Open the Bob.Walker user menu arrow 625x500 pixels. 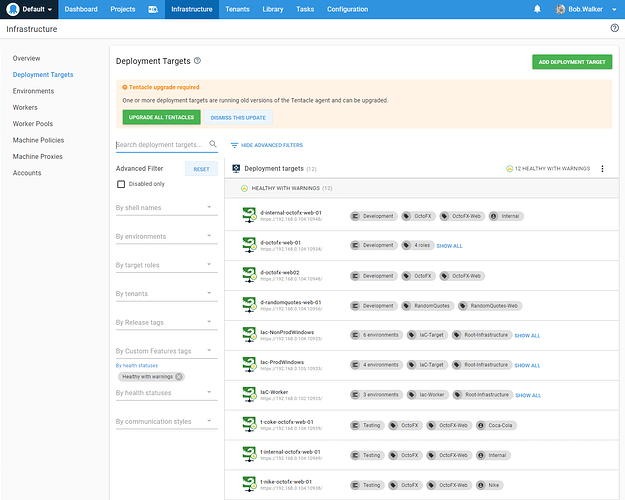click(614, 10)
